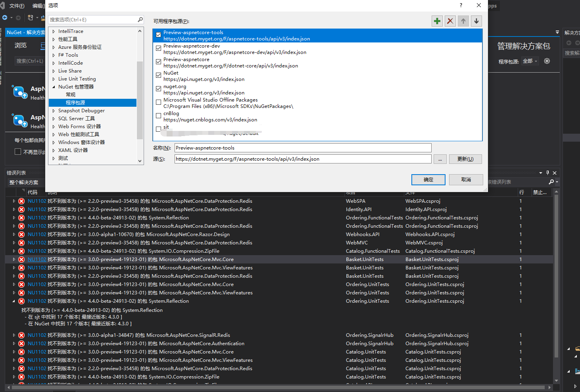Screen dimensions: 580x392
Task: Uncheck the Preview-aspnetcore-dev source
Action: 158,48
